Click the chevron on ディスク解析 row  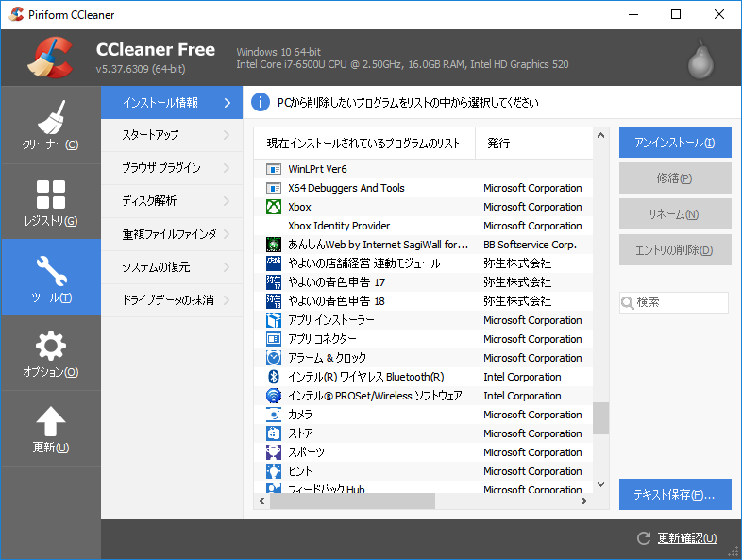click(227, 201)
